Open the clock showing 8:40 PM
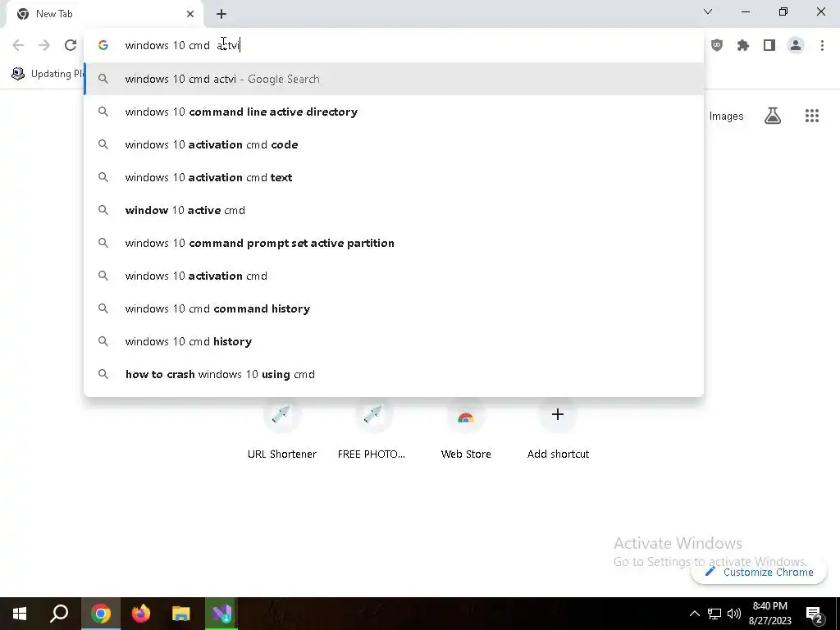The image size is (840, 630). pos(769,614)
